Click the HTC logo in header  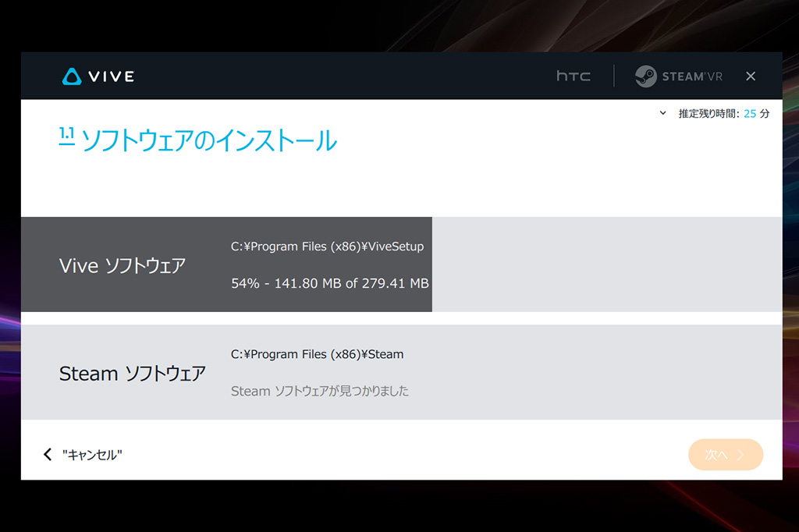pos(574,76)
